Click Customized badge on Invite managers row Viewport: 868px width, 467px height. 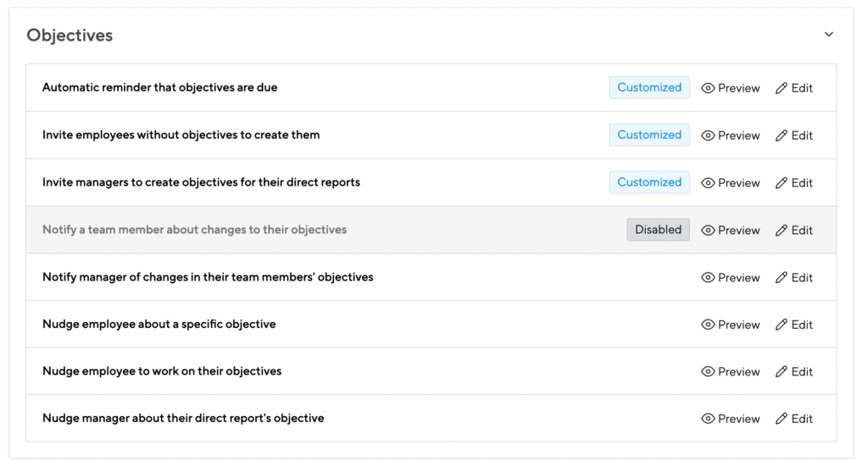tap(649, 182)
